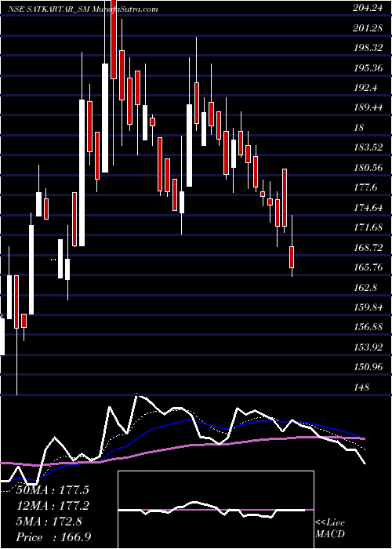Click the 177.6 price axis label
Viewport: 392px width, 549px height.
pyautogui.click(x=366, y=187)
